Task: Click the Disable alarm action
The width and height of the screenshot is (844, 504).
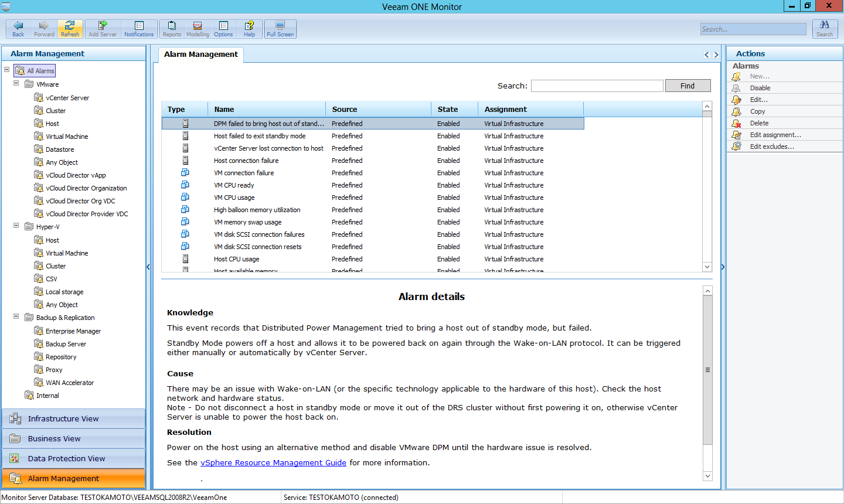Action: click(760, 88)
